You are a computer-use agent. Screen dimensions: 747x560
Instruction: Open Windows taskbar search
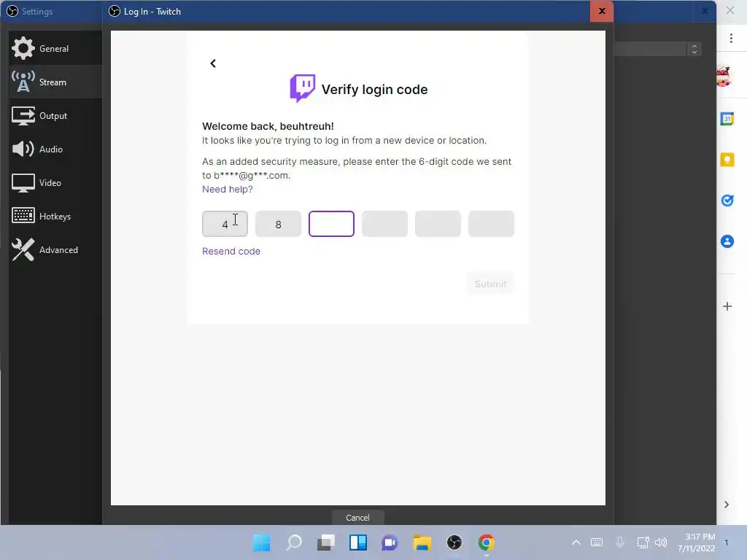(x=294, y=542)
